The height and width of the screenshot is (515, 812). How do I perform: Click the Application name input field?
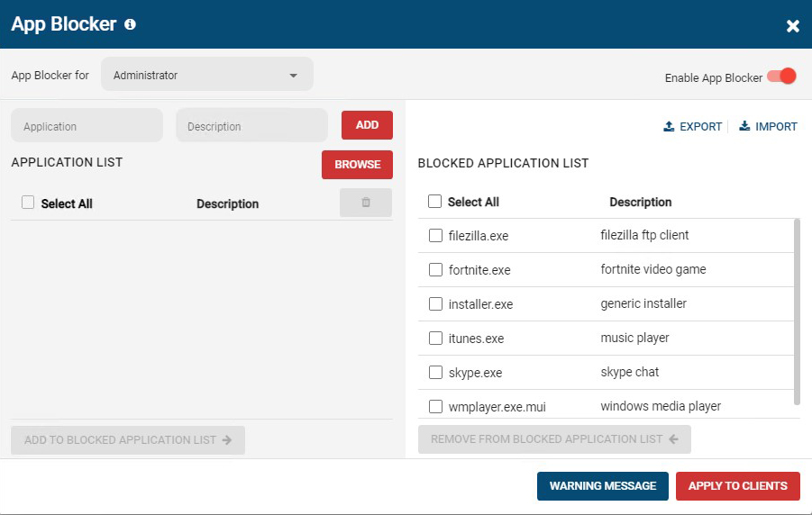click(x=87, y=127)
